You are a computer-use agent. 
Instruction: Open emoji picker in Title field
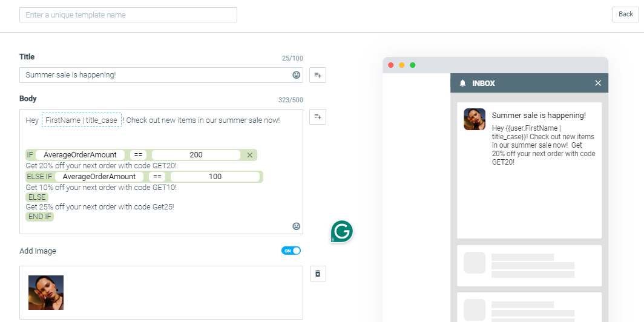(296, 75)
